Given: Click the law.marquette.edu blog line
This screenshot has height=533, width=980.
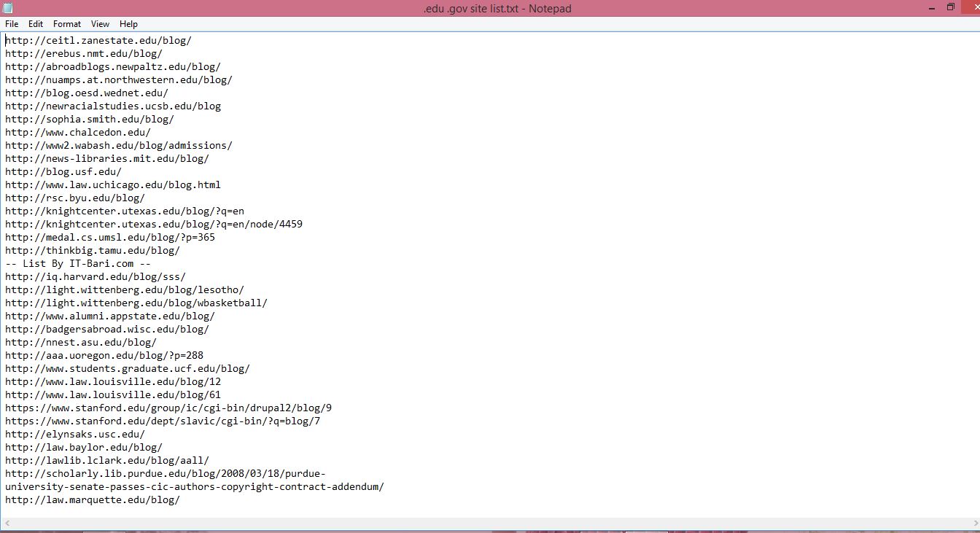Looking at the screenshot, I should [93, 500].
